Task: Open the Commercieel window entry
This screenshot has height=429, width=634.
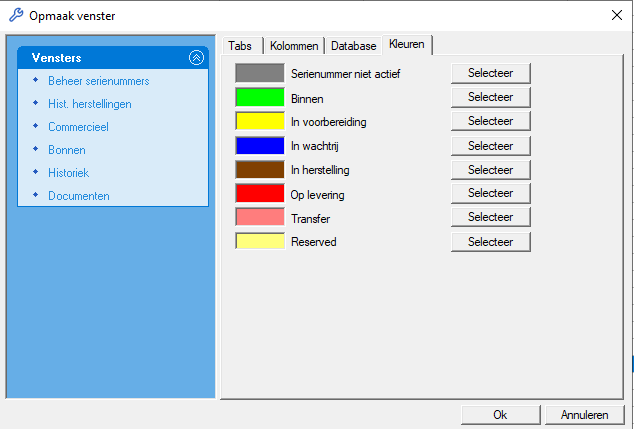Action: point(78,127)
